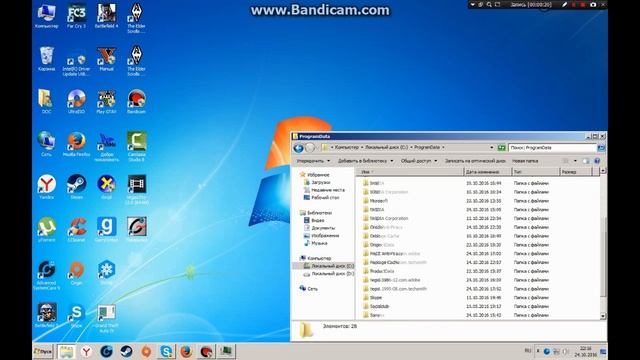Select the Manual desktop shortcut
This screenshot has height=360, width=640.
click(107, 59)
